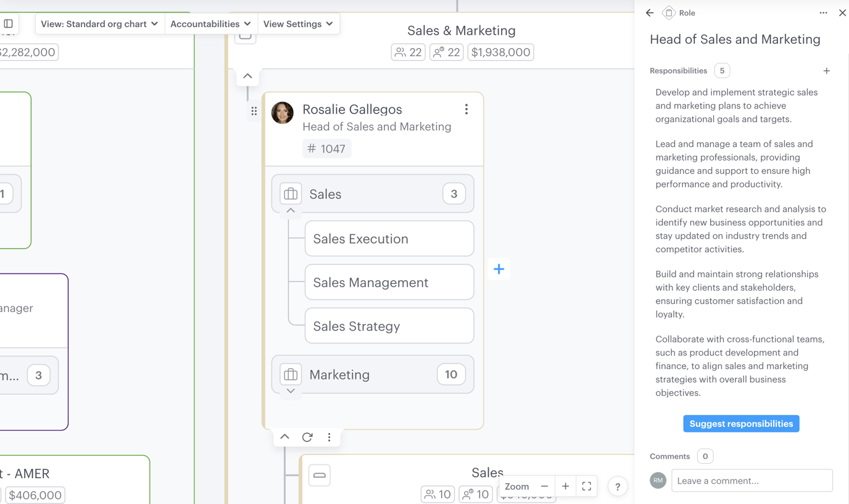The height and width of the screenshot is (504, 849).
Task: Enter fullscreen with the expand icon
Action: pos(586,487)
